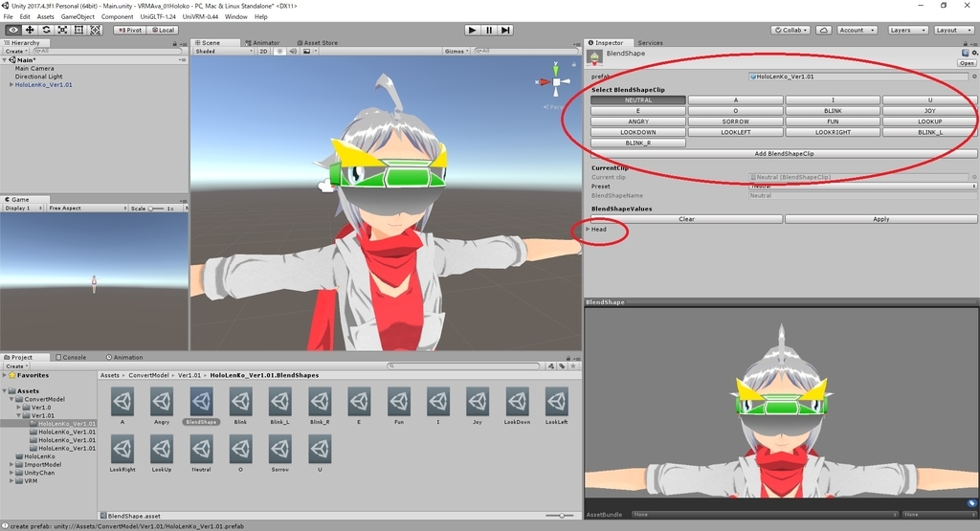This screenshot has height=531, width=980.
Task: Open the Shaded draw mode dropdown
Action: [223, 52]
